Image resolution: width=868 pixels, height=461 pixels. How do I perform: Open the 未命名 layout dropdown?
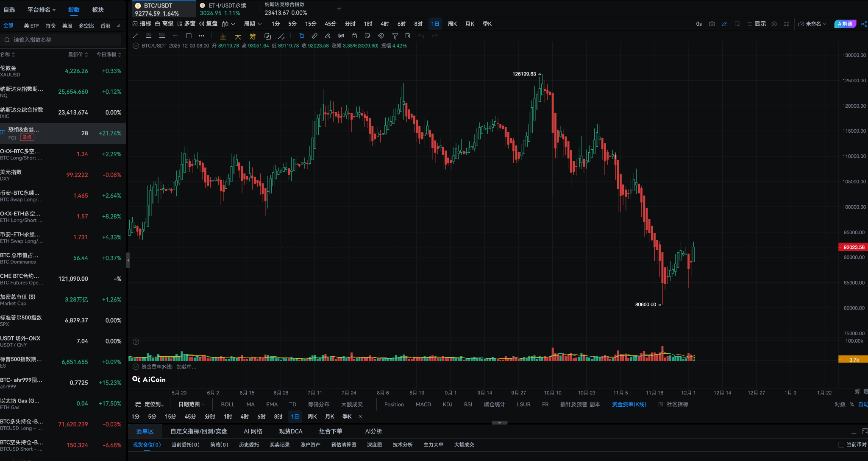coord(812,24)
